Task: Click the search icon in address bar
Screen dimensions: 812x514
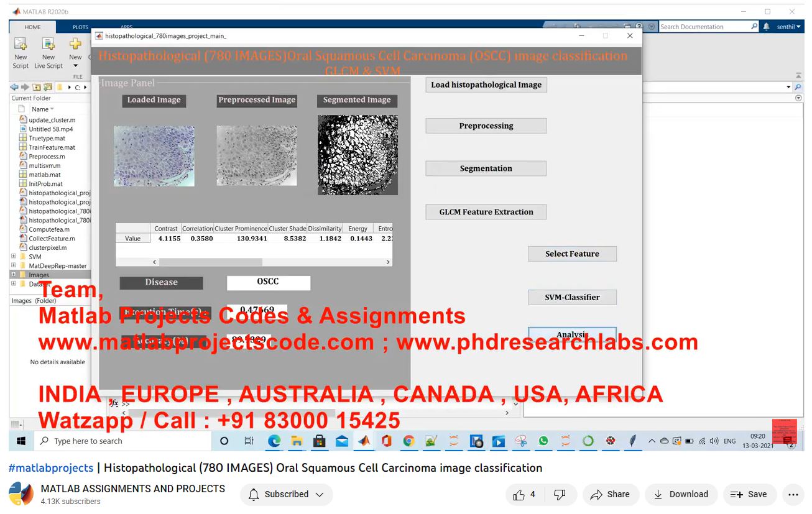Action: click(x=798, y=88)
